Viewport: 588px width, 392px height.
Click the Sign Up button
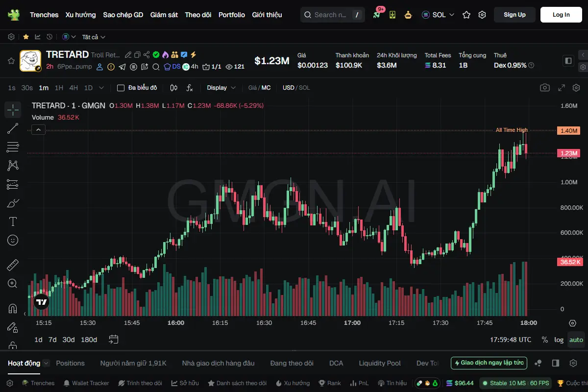coord(514,15)
